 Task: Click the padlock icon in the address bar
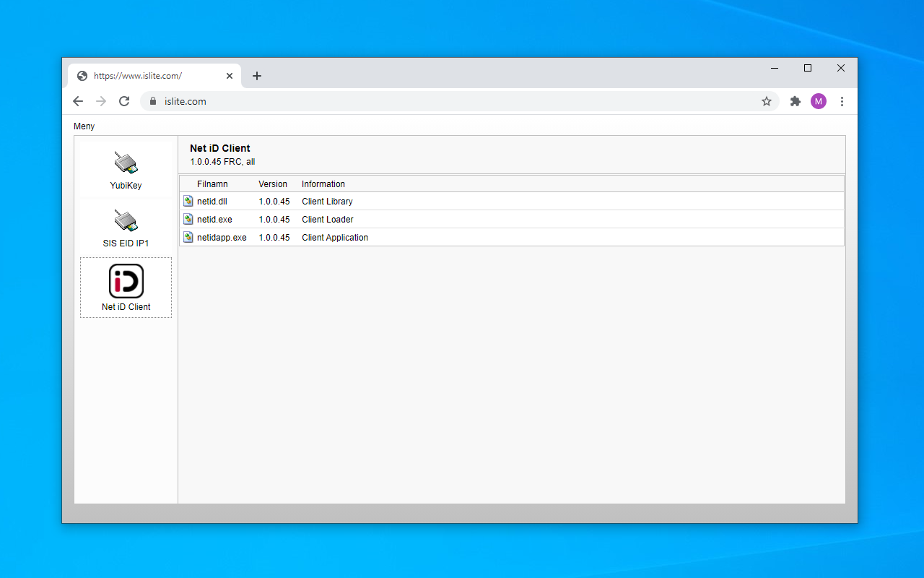pyautogui.click(x=152, y=101)
